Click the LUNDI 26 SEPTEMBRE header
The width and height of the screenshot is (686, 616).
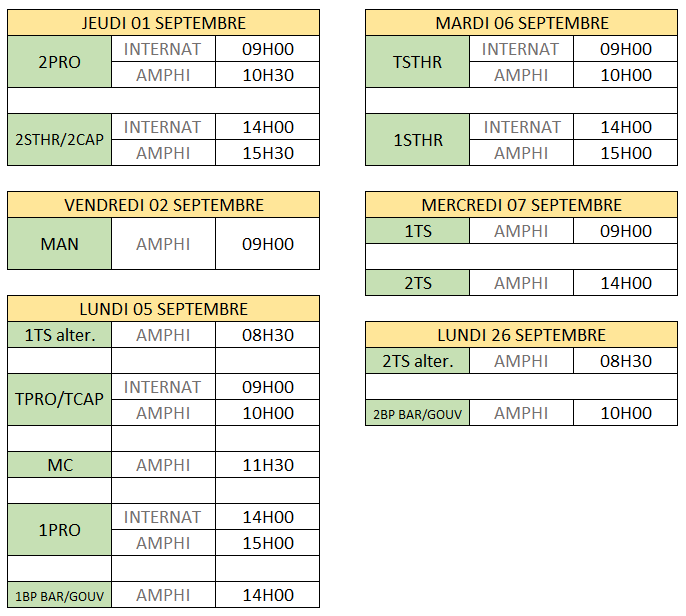[x=522, y=335]
